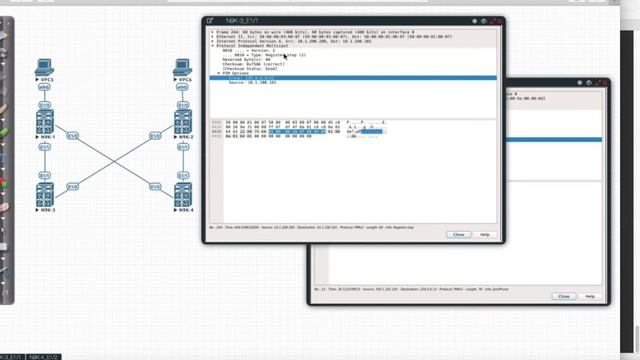This screenshot has height=360, width=640.
Task: Click the round dot icon in rear capture window title bar
Action: coord(580,82)
